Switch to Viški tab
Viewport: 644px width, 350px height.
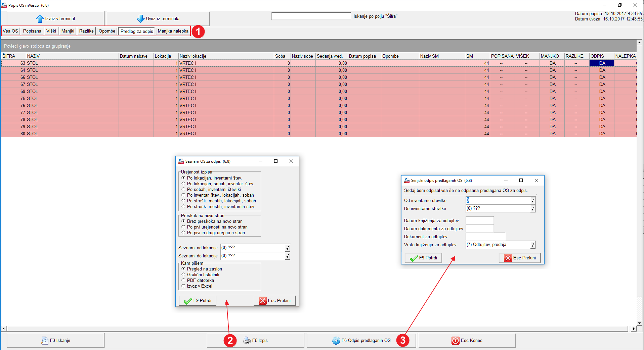[x=51, y=31]
